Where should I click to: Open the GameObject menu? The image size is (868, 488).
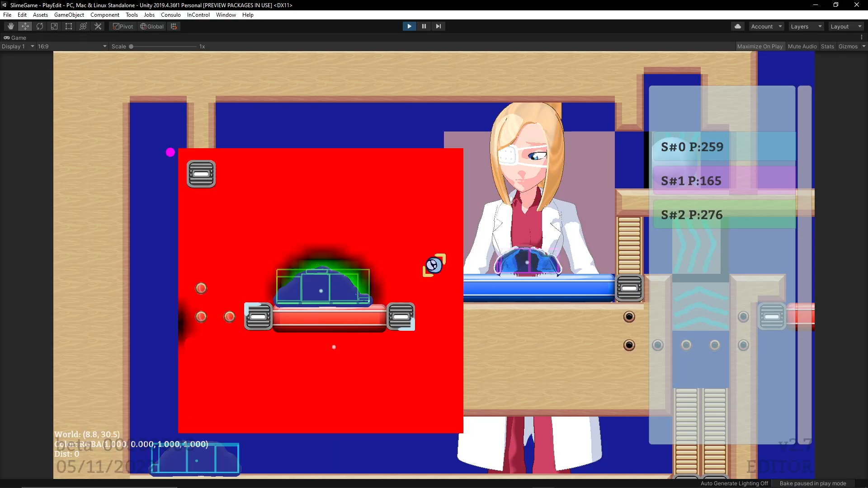69,14
